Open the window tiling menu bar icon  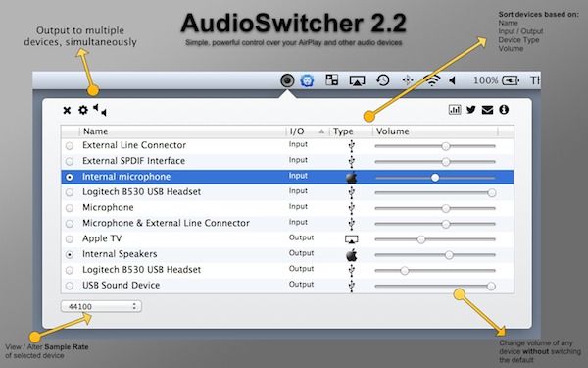331,80
